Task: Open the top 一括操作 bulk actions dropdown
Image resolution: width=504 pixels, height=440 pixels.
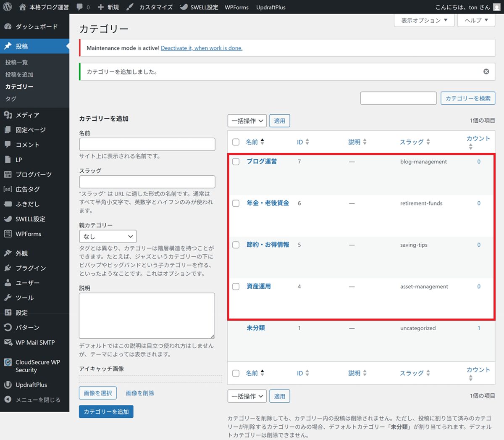Action: click(x=247, y=121)
